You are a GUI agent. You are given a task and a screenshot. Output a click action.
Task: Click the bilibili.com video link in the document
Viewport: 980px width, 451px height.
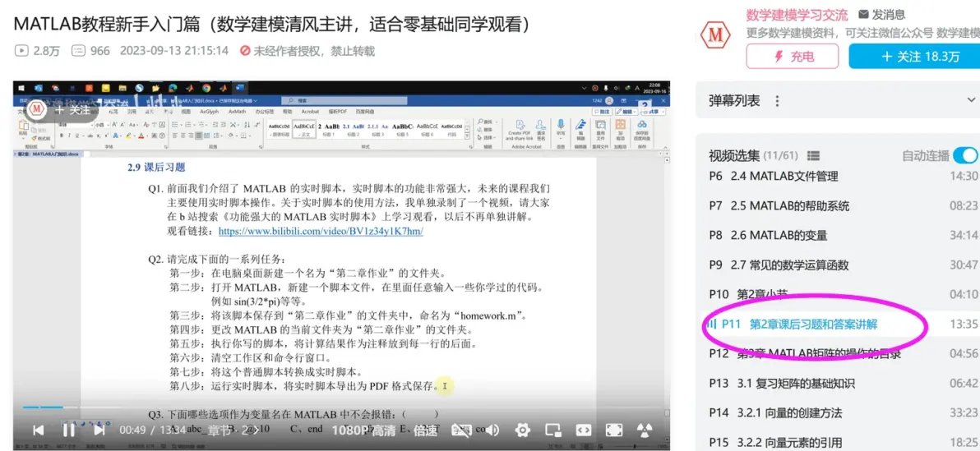(x=321, y=231)
